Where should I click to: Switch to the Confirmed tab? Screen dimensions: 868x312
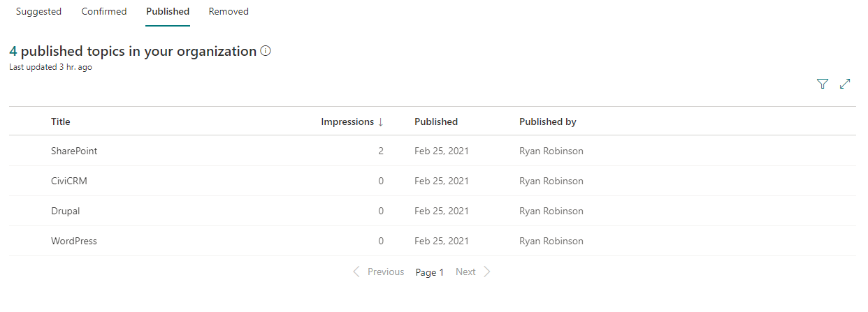104,12
